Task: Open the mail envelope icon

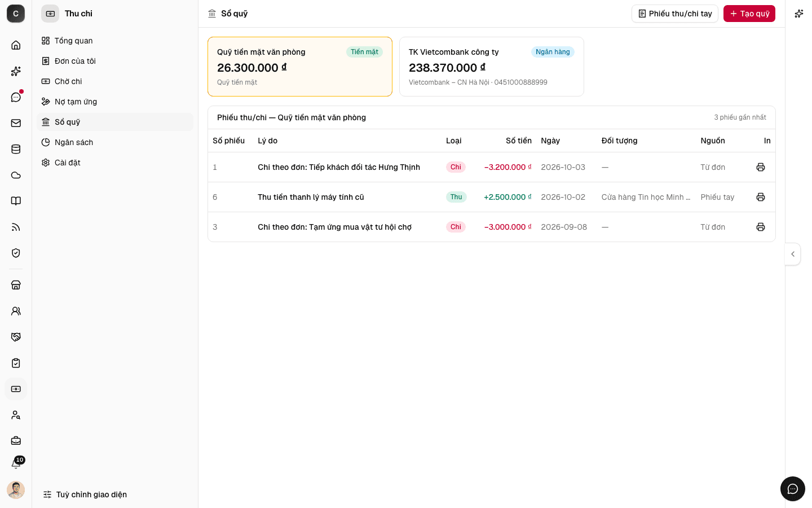Action: pyautogui.click(x=16, y=123)
